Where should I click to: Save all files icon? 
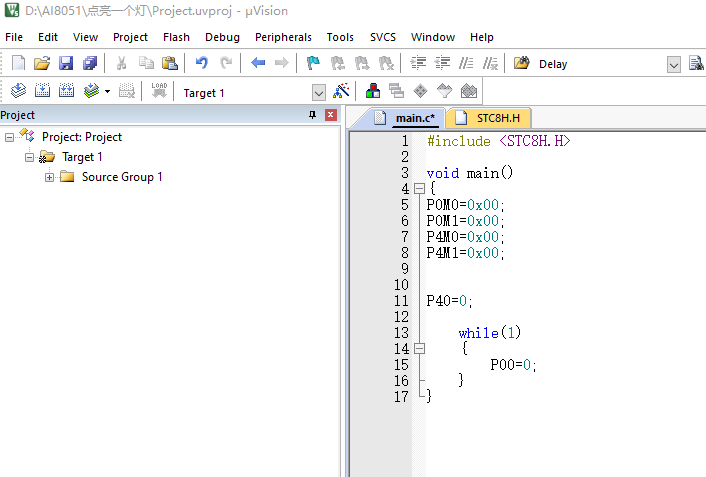point(90,63)
